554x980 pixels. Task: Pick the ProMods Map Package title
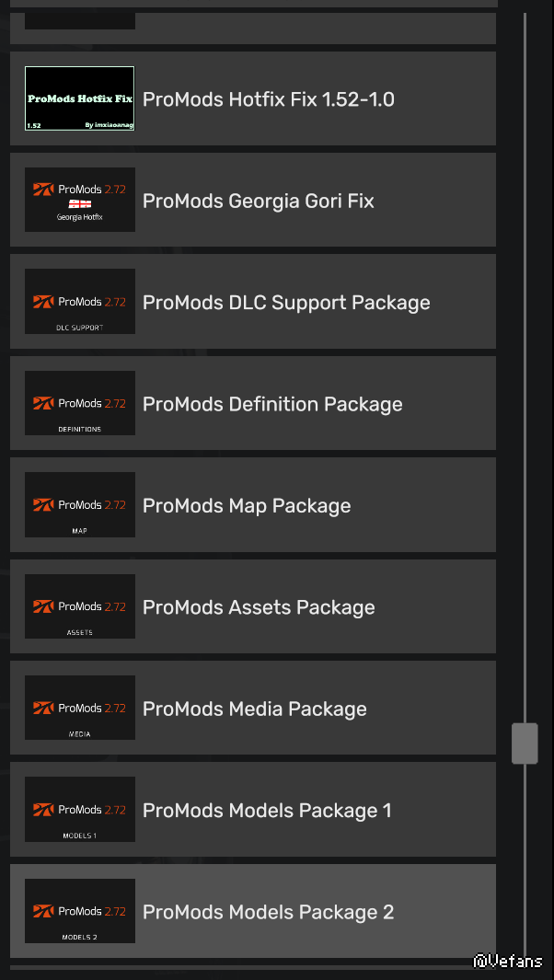[x=247, y=506]
